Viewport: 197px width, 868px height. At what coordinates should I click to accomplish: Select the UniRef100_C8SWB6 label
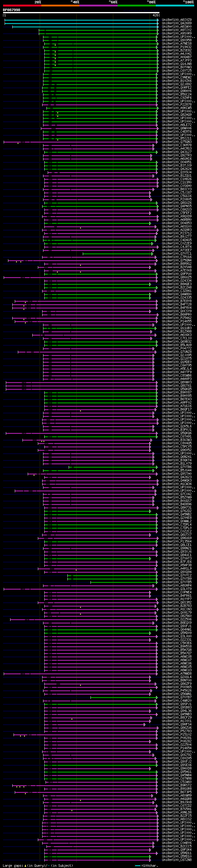177,375
